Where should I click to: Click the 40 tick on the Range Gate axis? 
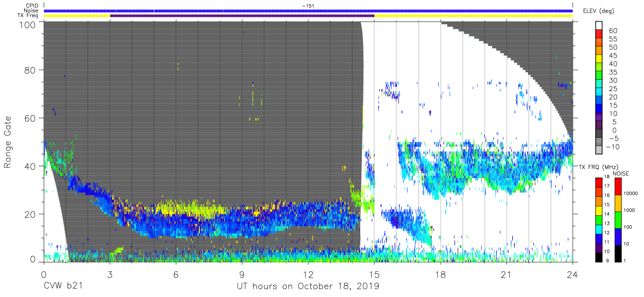(31, 166)
